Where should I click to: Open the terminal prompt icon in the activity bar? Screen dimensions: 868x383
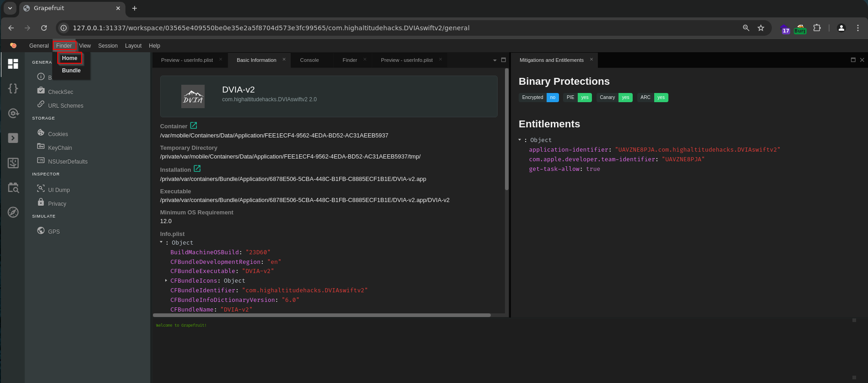[13, 138]
